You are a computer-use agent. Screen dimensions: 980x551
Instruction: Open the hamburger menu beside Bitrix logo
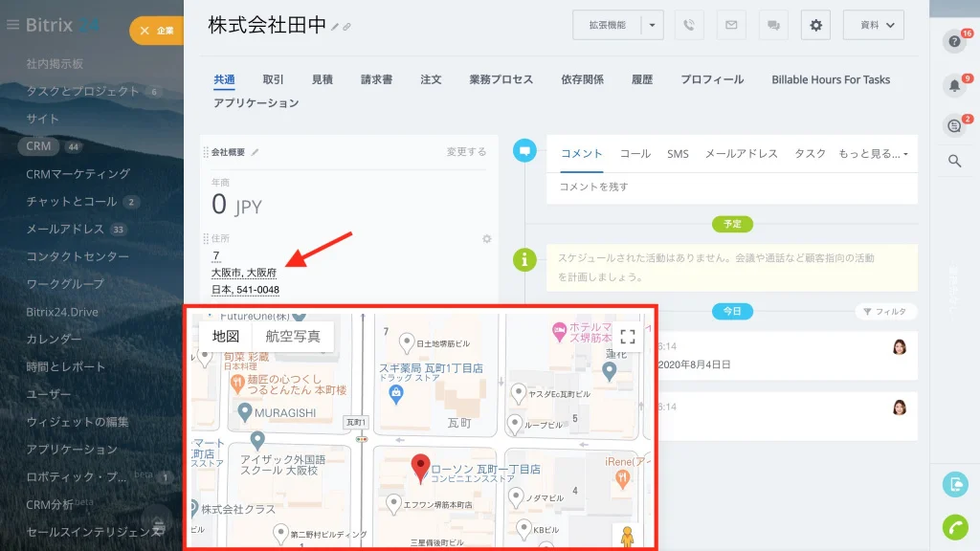[x=12, y=25]
